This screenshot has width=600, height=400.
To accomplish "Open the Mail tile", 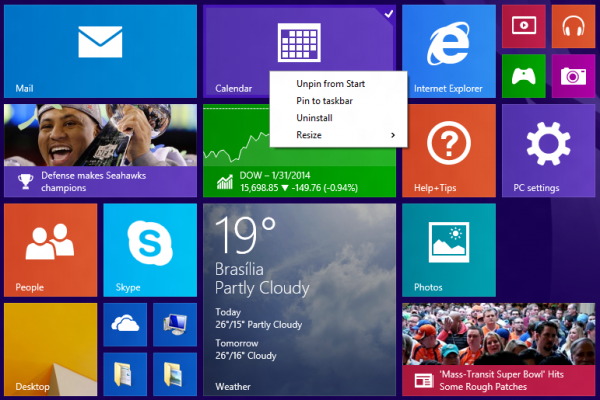I will pos(100,51).
